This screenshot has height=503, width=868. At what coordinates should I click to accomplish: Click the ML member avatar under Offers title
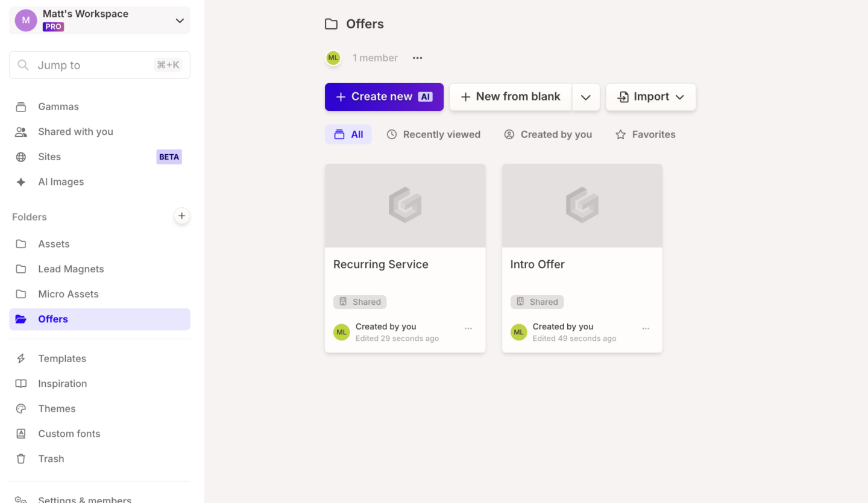point(333,58)
